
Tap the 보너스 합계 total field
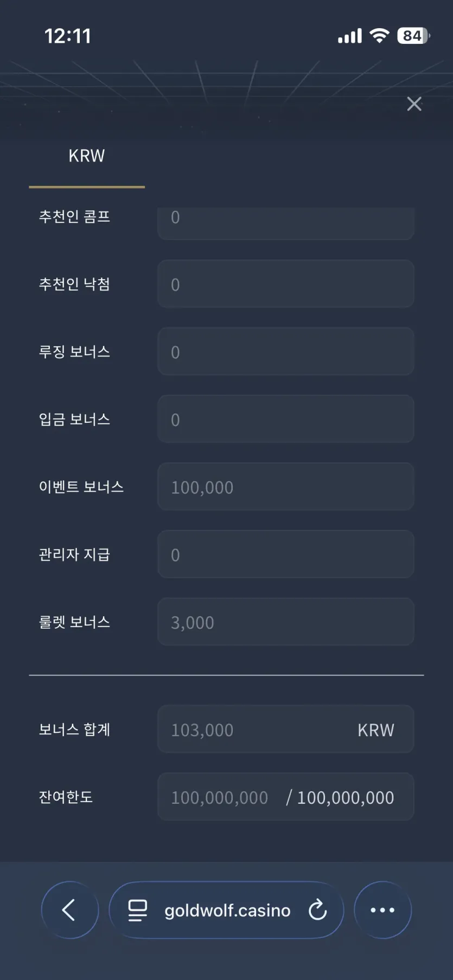click(286, 729)
